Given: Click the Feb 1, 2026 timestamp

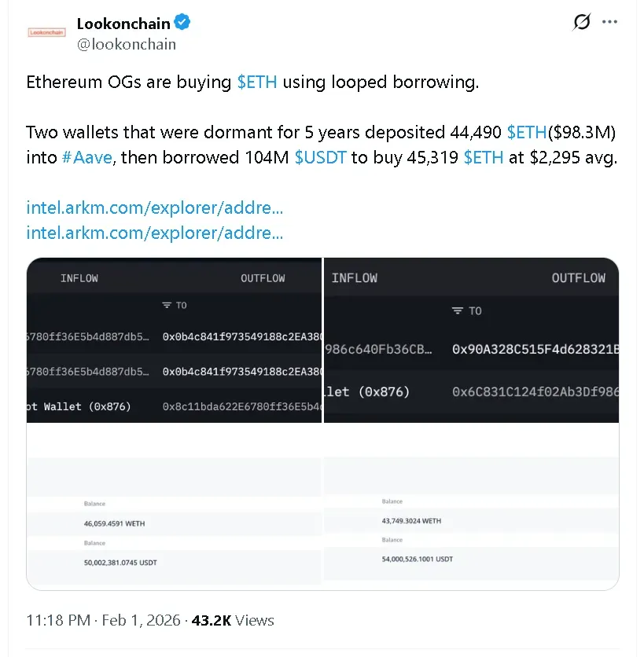Looking at the screenshot, I should pos(140,620).
